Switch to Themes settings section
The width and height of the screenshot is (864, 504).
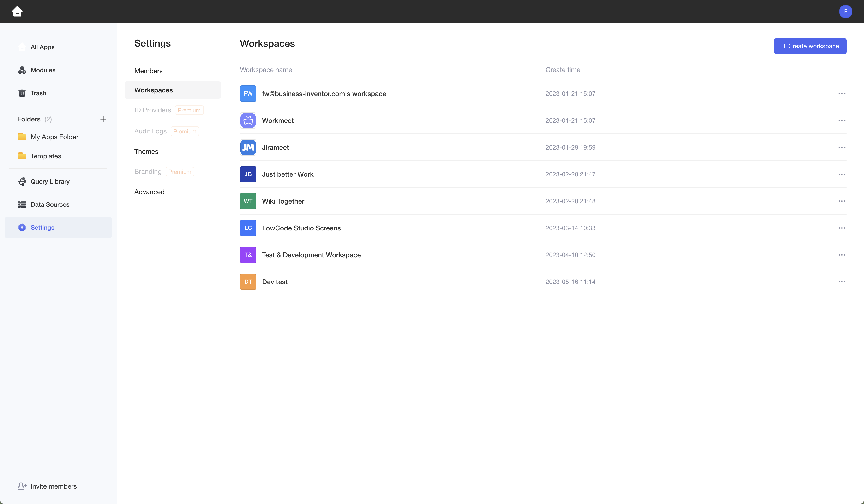(x=146, y=151)
